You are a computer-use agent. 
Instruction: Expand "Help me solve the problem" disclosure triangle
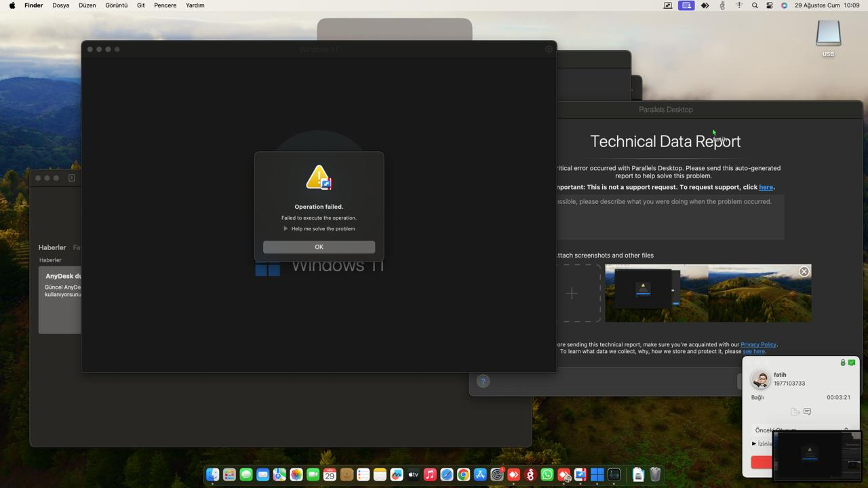tap(285, 228)
